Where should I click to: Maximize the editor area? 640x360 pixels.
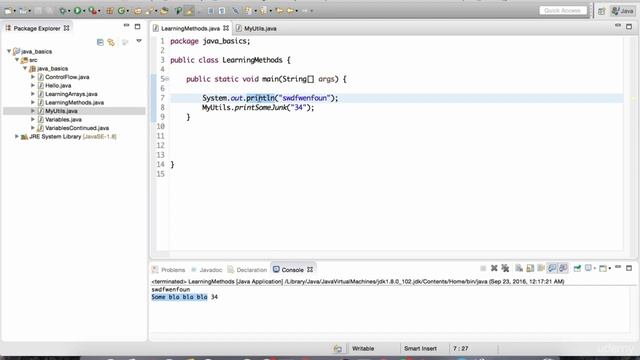tap(629, 27)
